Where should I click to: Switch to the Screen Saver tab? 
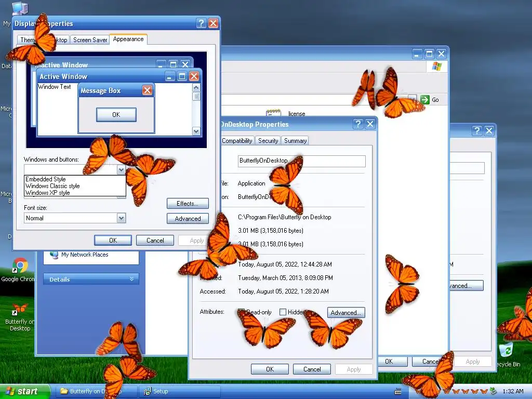click(90, 40)
